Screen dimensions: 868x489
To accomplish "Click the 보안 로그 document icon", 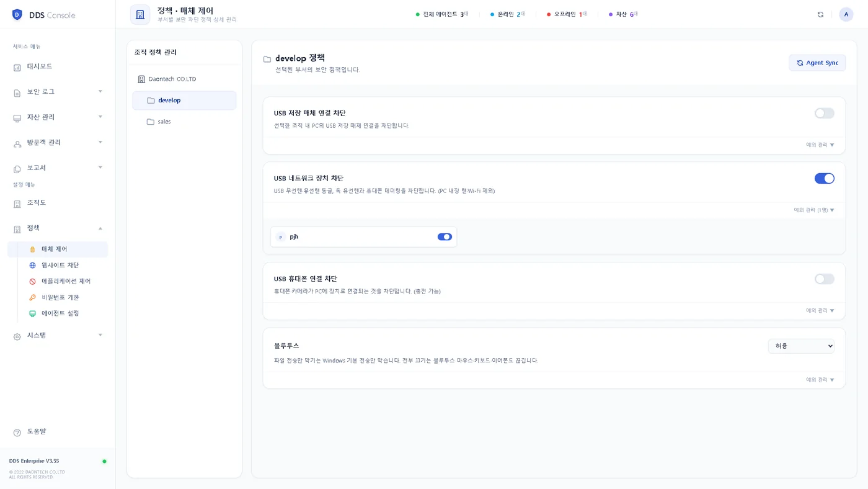I will pyautogui.click(x=17, y=92).
